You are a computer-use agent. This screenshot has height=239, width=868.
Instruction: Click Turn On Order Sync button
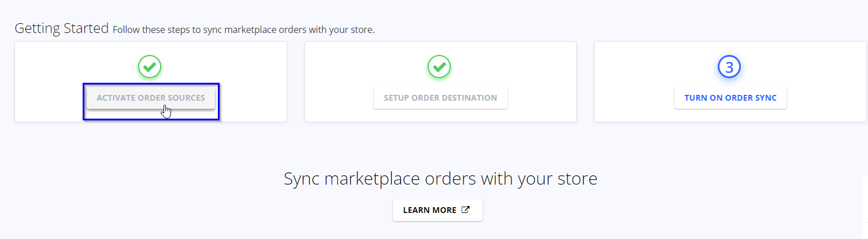[730, 98]
